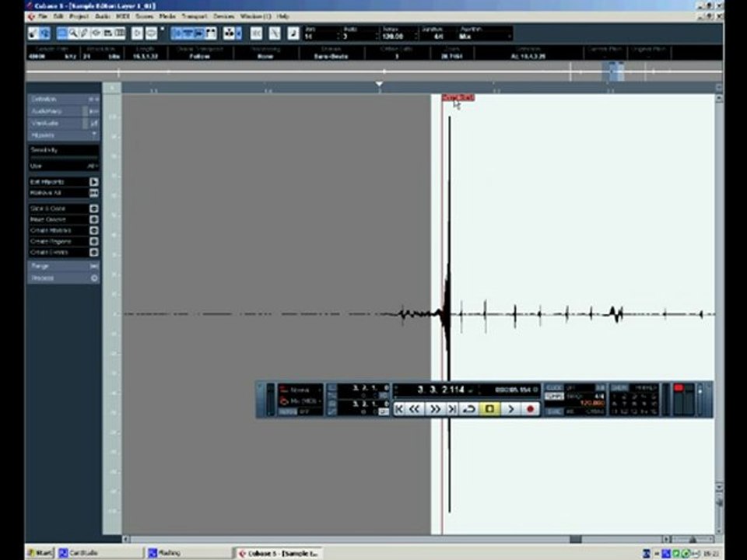Click the project cursor in the ruler

(379, 84)
